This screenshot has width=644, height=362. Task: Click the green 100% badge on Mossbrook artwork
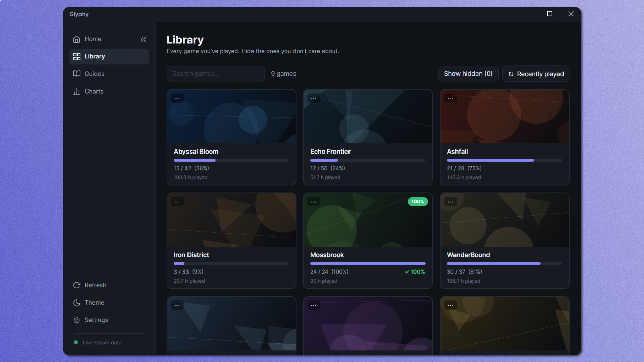(418, 202)
